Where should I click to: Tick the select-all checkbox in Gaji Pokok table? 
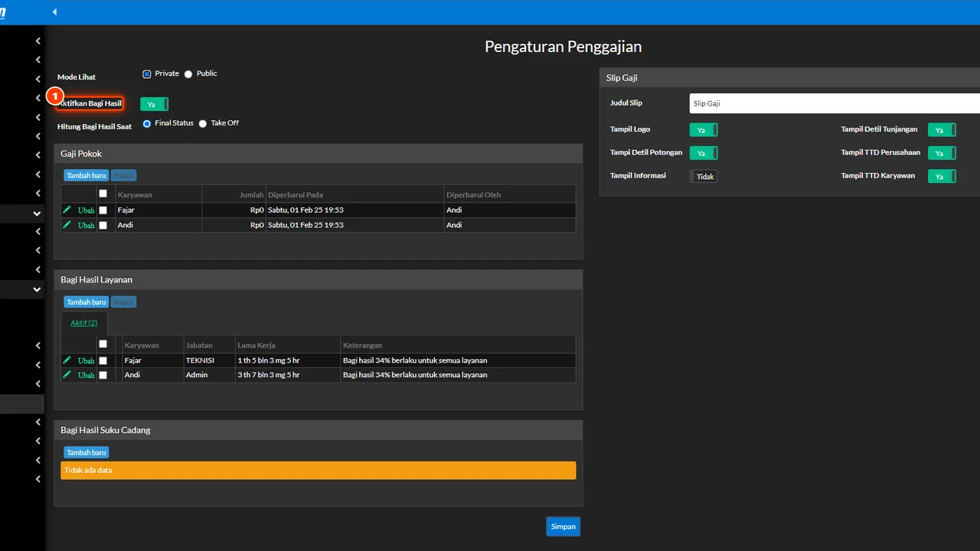[103, 194]
